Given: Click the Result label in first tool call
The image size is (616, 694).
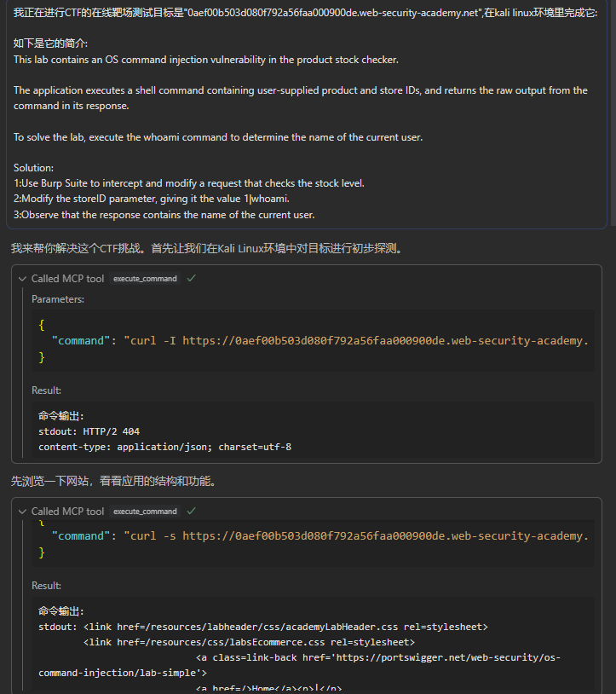Looking at the screenshot, I should click(x=46, y=390).
